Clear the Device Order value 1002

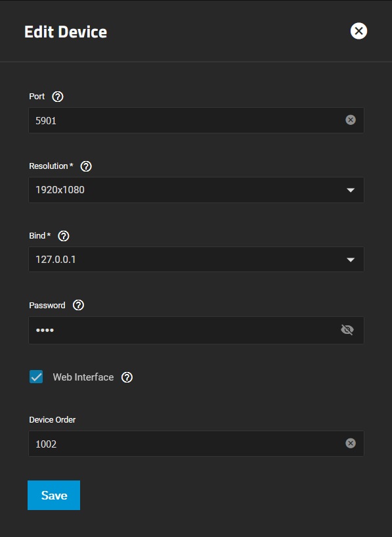pos(351,443)
